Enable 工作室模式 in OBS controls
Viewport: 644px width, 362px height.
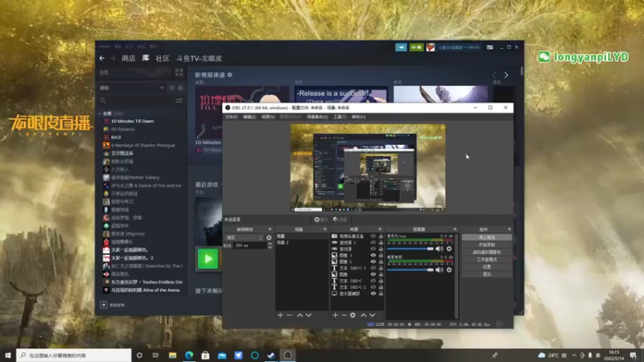(x=487, y=259)
